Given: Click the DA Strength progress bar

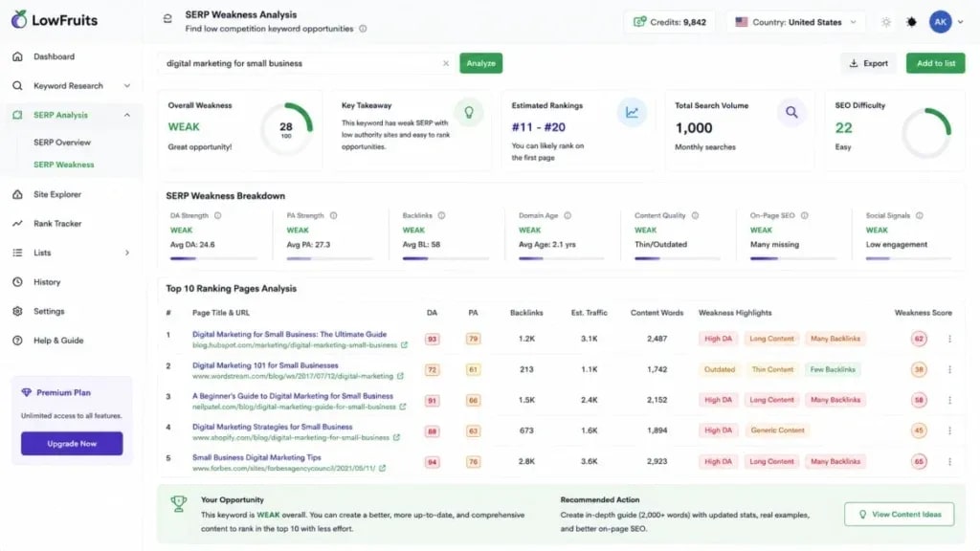Looking at the screenshot, I should pos(213,258).
